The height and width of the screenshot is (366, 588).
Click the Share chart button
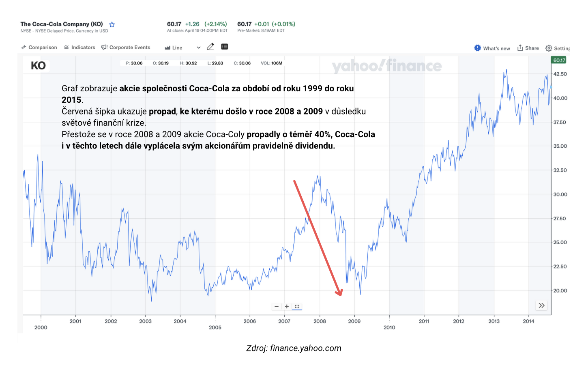tap(528, 48)
